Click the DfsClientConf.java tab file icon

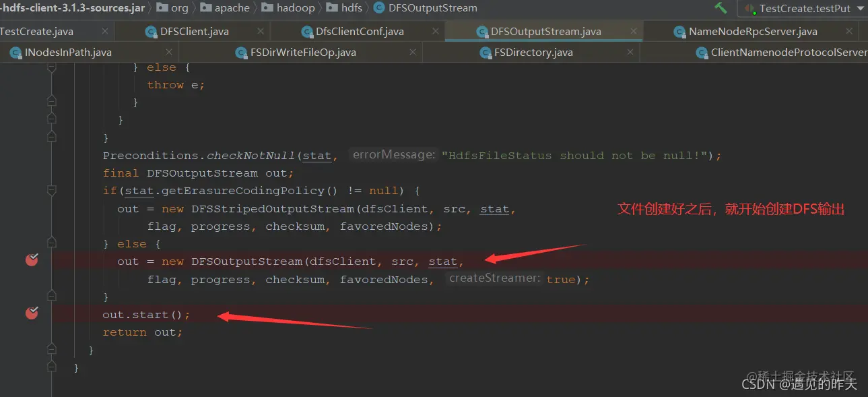point(306,31)
